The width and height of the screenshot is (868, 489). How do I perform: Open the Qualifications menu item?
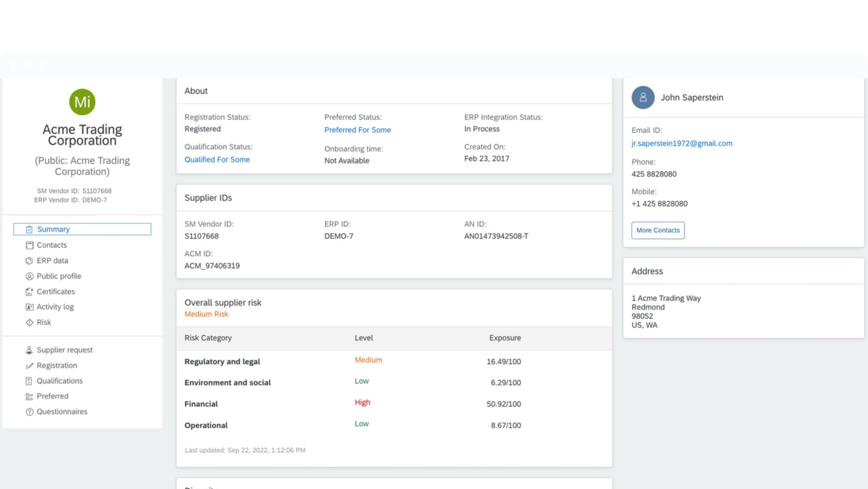pyautogui.click(x=60, y=381)
